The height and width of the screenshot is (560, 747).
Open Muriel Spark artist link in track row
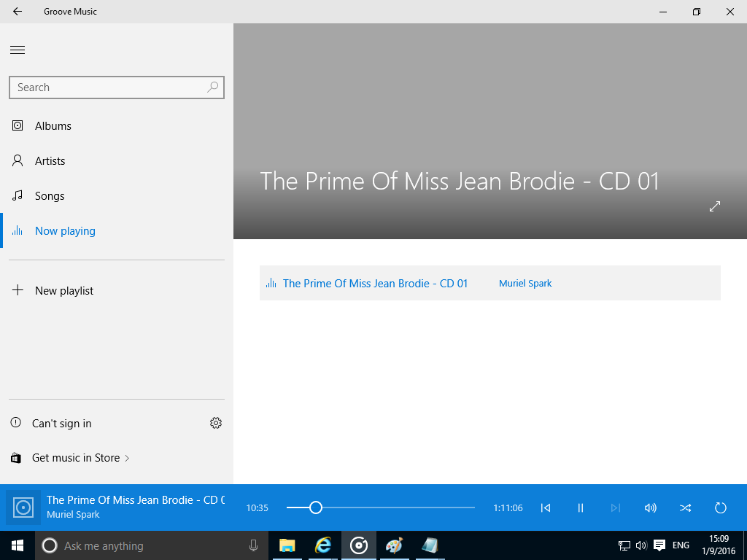pos(525,284)
